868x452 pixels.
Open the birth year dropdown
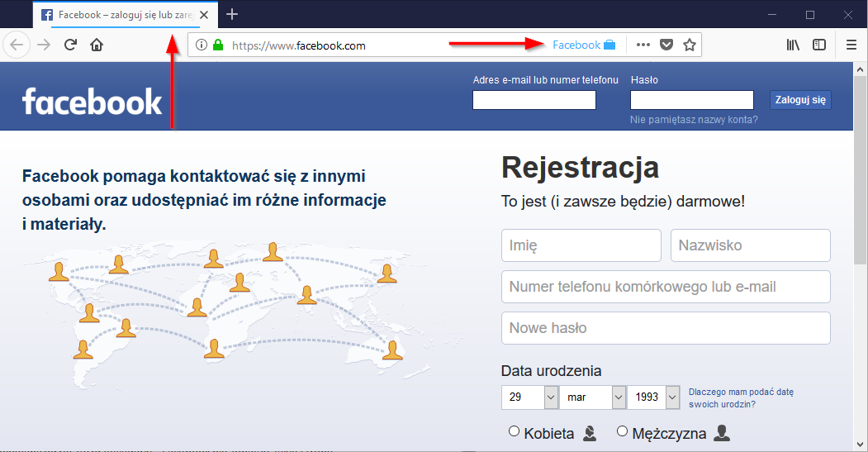(653, 397)
